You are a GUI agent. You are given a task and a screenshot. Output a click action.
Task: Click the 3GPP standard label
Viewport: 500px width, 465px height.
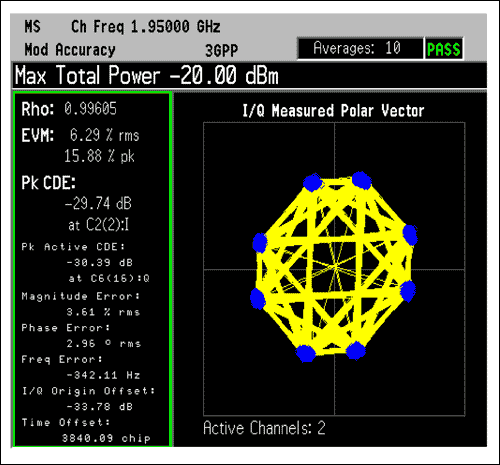coord(222,51)
